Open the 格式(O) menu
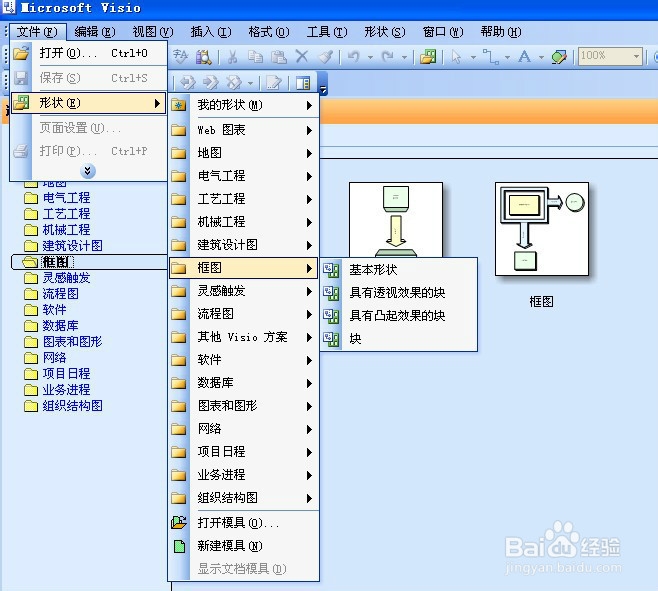Screen dimensions: 658x591 tap(269, 32)
